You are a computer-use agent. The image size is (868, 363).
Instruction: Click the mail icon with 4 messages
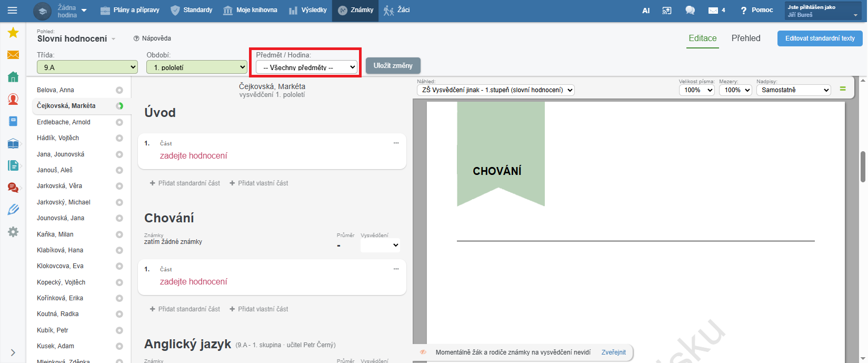click(x=716, y=11)
